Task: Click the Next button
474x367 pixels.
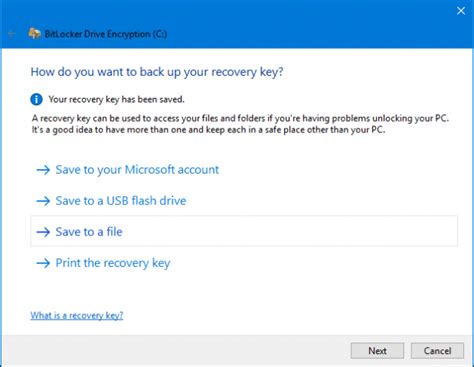Action: [377, 351]
